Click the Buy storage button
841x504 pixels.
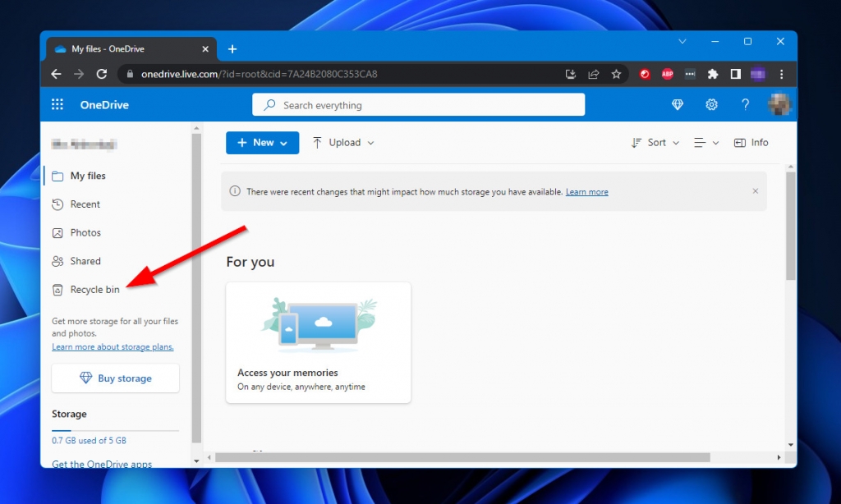pos(115,378)
